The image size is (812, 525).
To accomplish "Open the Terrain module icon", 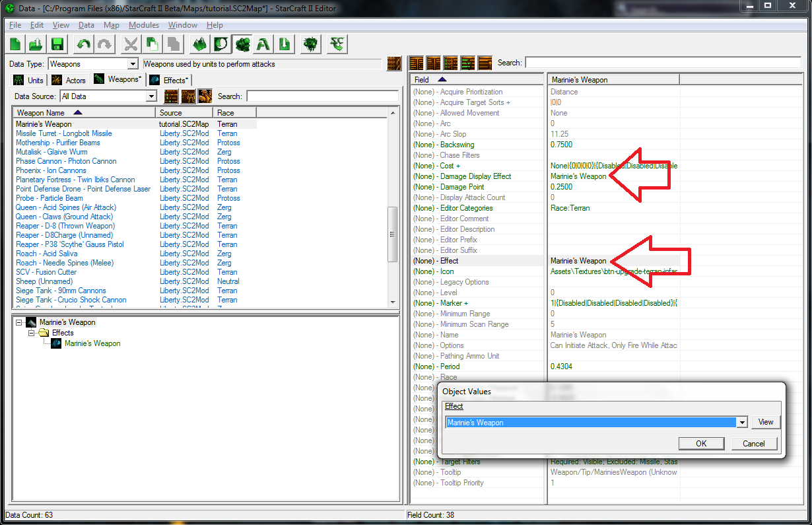I will click(x=199, y=44).
